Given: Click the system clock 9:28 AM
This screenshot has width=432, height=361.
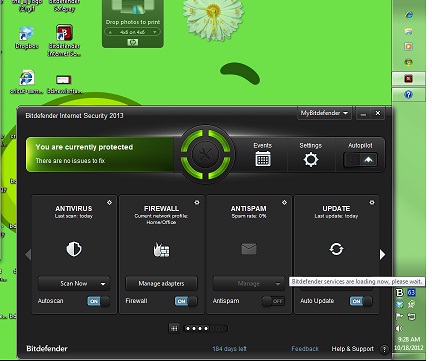Looking at the screenshot, I should tap(409, 339).
